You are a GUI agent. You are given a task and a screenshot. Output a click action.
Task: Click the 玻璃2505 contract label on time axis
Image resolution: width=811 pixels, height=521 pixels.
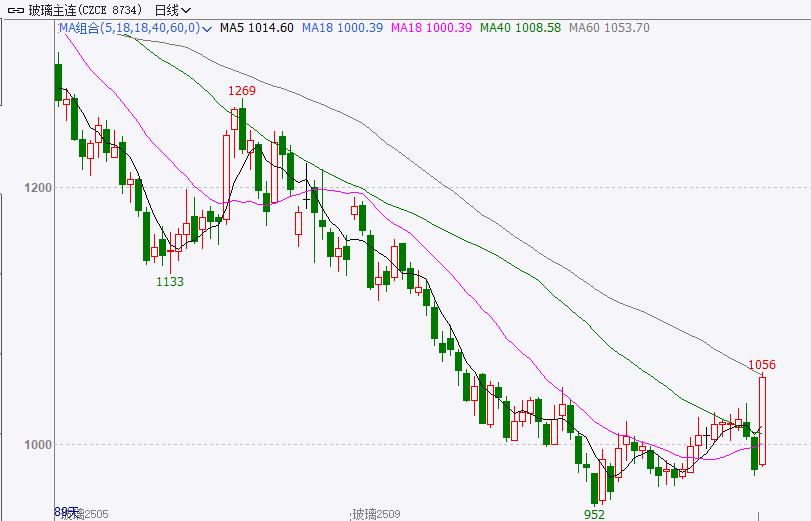85,514
